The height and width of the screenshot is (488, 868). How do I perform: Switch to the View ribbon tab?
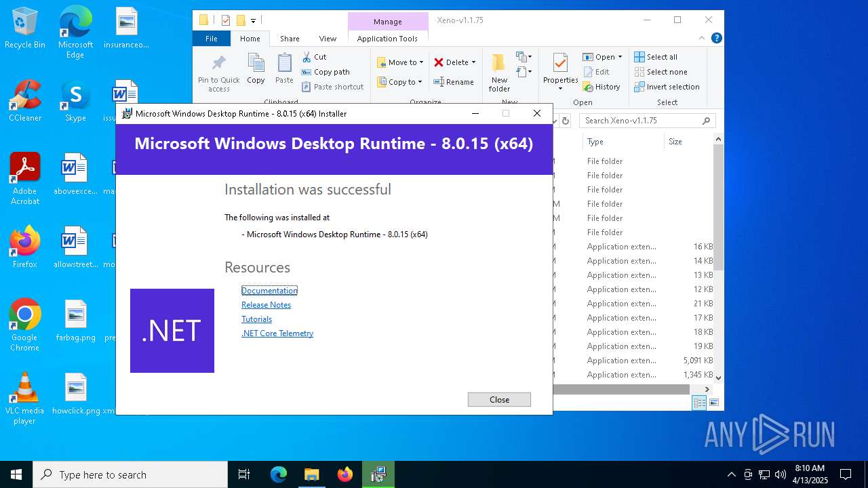click(x=328, y=39)
